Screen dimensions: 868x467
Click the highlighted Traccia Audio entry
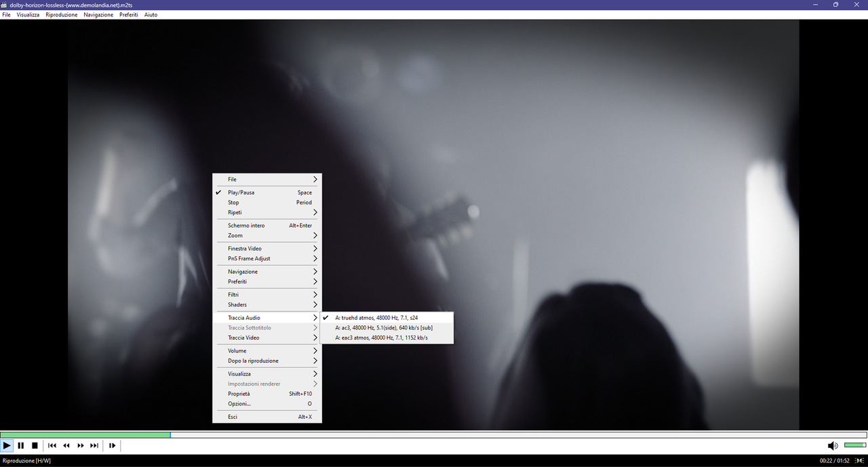[x=267, y=318]
